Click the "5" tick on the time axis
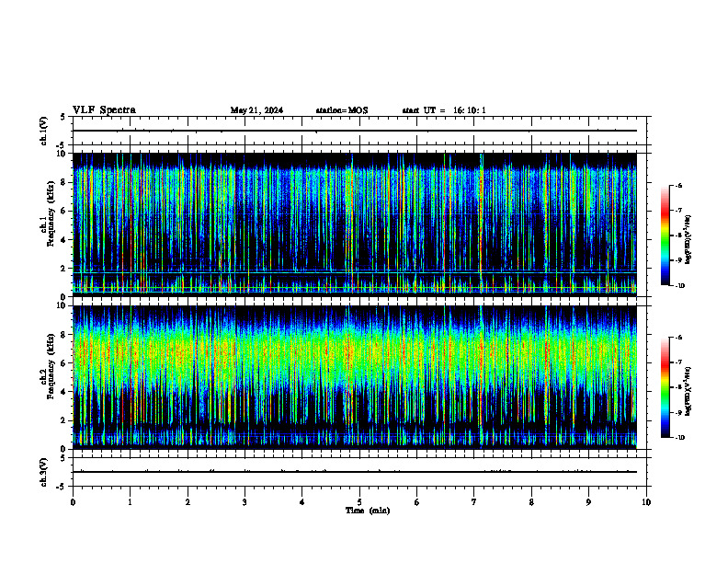728x563 pixels. coord(359,502)
